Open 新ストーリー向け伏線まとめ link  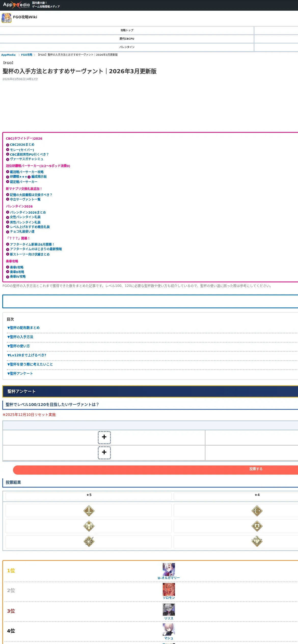tap(30, 255)
